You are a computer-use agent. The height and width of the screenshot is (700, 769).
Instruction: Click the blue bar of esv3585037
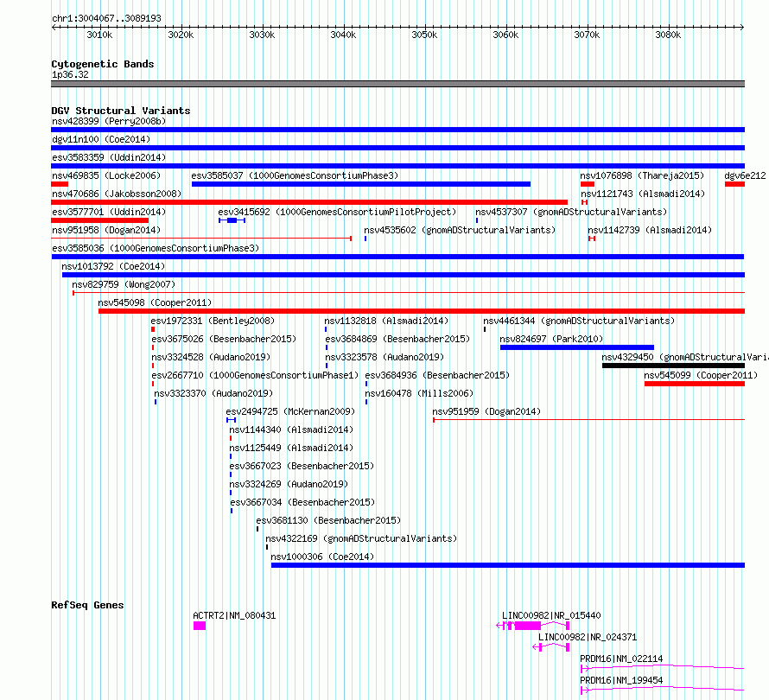tap(361, 184)
